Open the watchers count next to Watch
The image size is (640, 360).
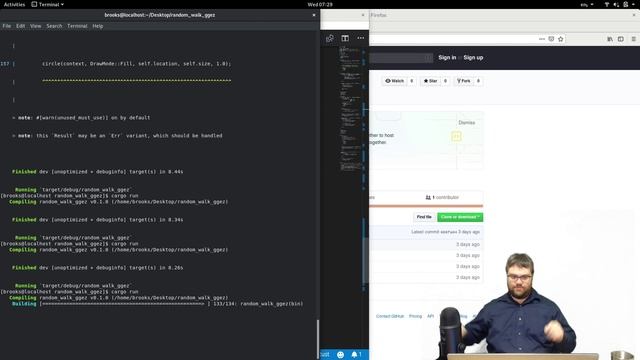tap(411, 81)
